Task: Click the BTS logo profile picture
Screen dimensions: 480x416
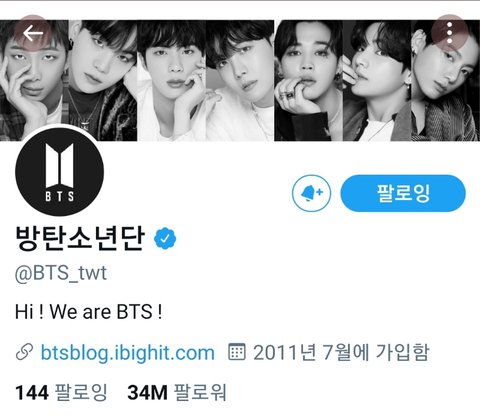Action: click(x=59, y=172)
